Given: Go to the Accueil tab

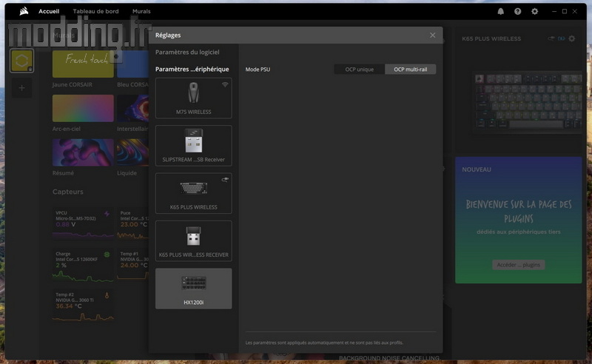Looking at the screenshot, I should (49, 11).
